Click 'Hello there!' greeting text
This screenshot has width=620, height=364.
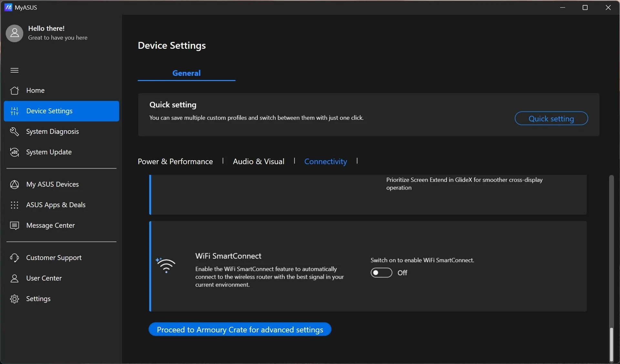click(46, 28)
